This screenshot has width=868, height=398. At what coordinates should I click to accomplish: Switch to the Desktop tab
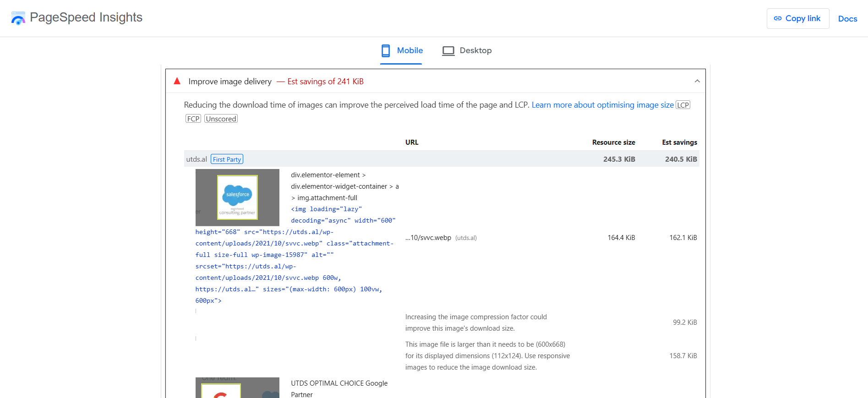coord(467,51)
